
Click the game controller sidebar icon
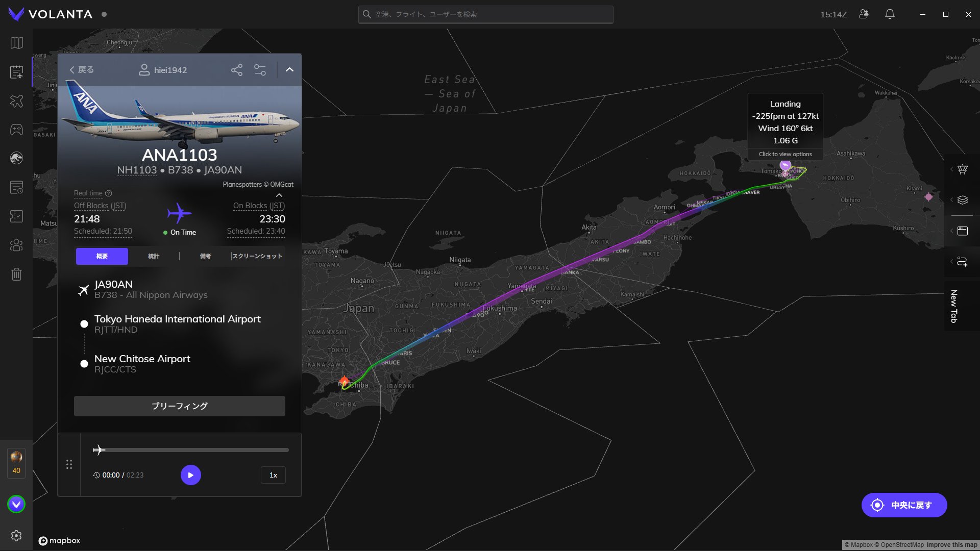point(16,130)
